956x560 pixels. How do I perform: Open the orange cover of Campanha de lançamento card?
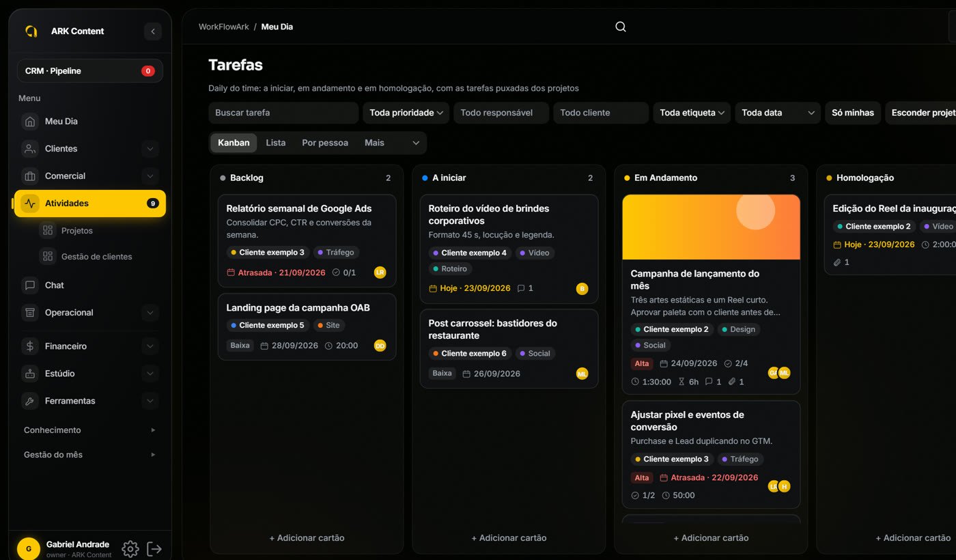click(711, 227)
